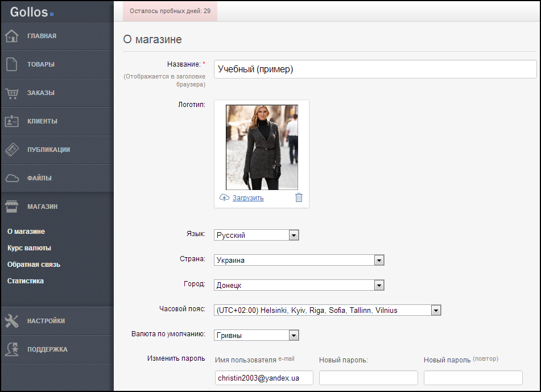Open the Настройки menu label
The image size is (541, 392).
point(46,321)
